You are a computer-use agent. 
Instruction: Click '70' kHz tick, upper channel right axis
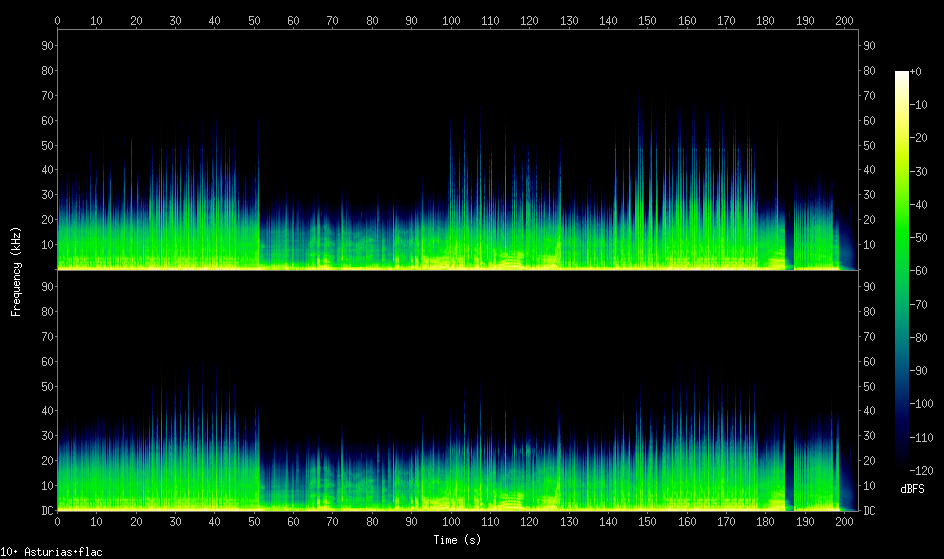coord(869,96)
